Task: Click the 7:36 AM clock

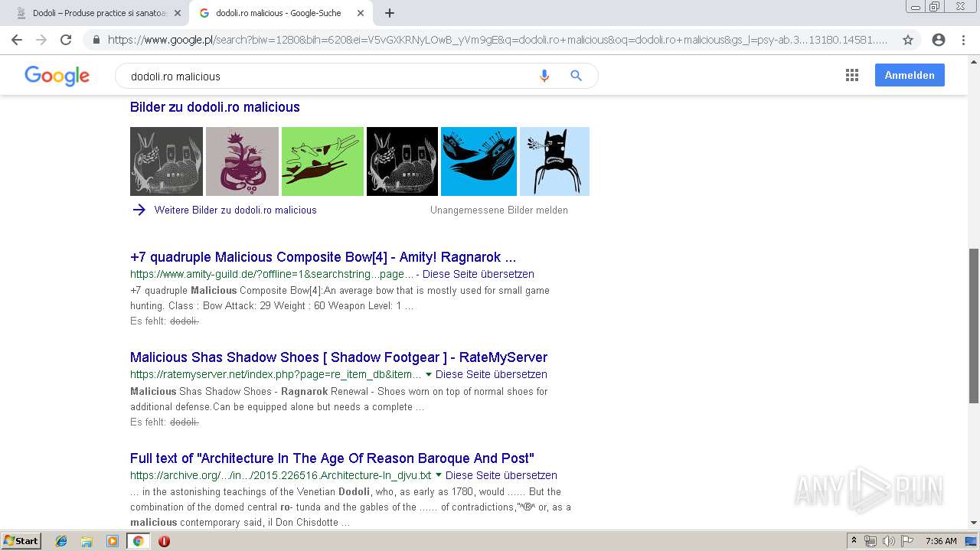Action: [x=941, y=541]
